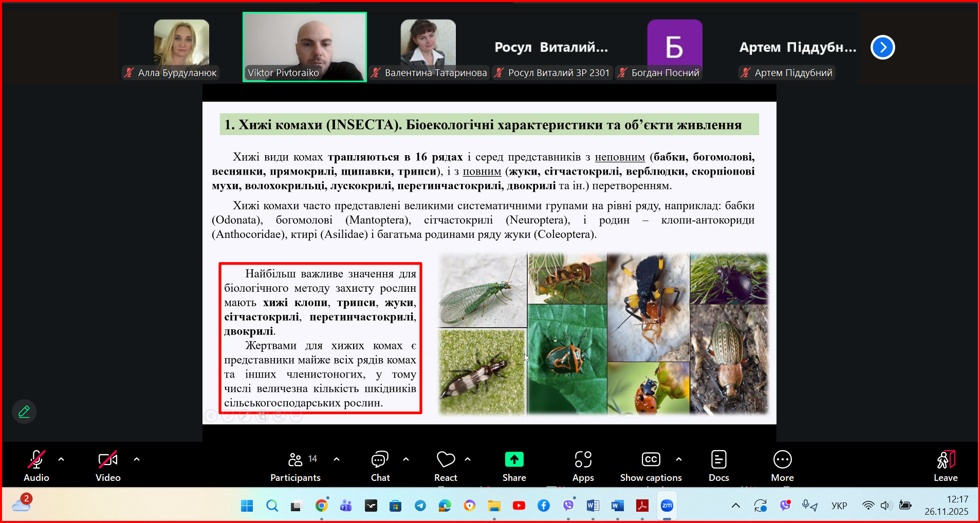This screenshot has height=523, width=980.
Task: Open the Participants panel
Action: tap(295, 465)
